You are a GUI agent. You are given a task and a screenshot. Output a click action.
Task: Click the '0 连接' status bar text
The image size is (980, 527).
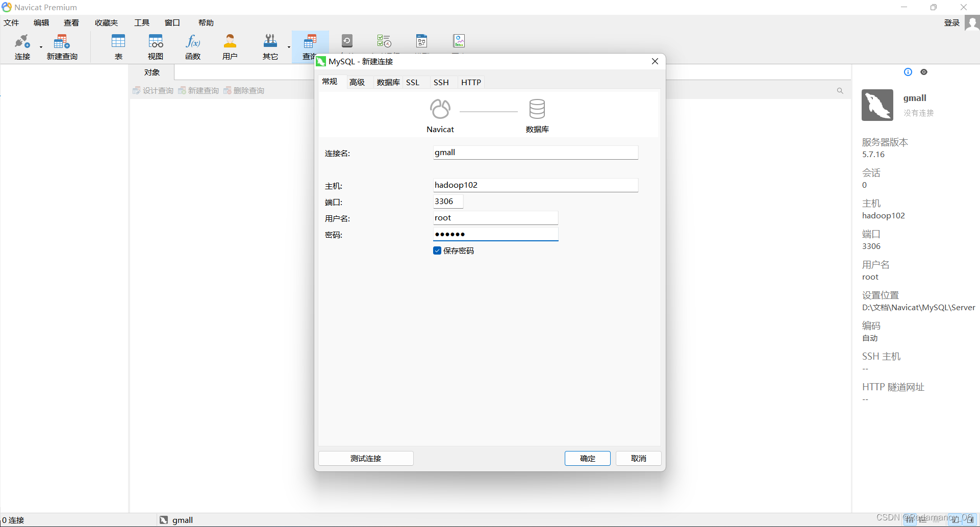tap(13, 520)
